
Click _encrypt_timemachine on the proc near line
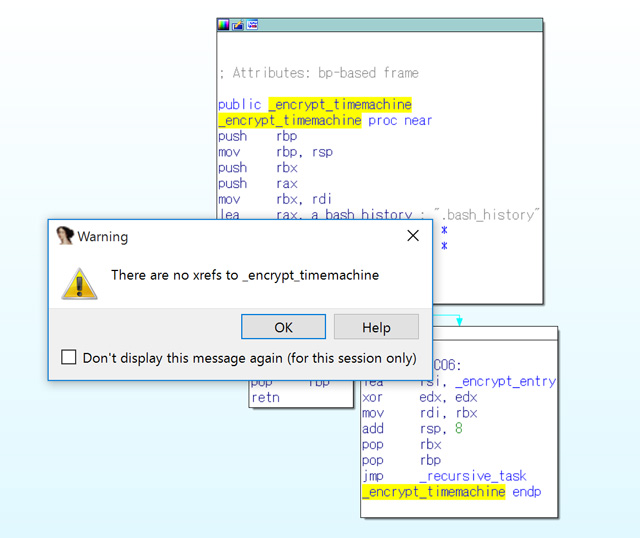click(289, 120)
